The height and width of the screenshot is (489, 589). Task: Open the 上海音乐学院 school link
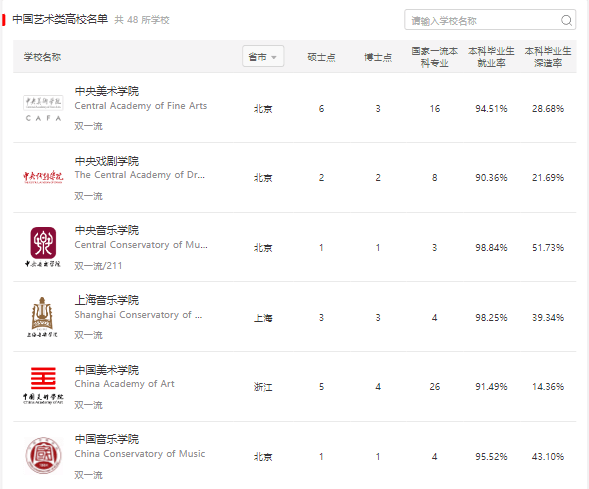click(107, 300)
